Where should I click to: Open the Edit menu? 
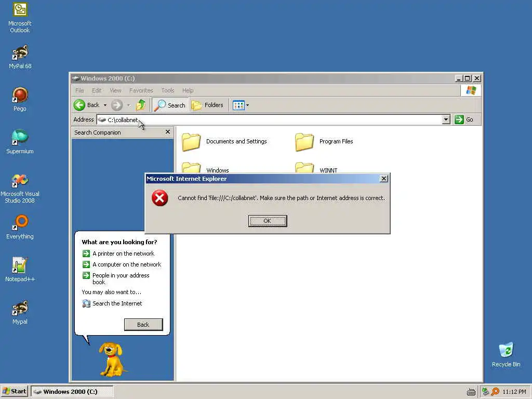pos(97,90)
